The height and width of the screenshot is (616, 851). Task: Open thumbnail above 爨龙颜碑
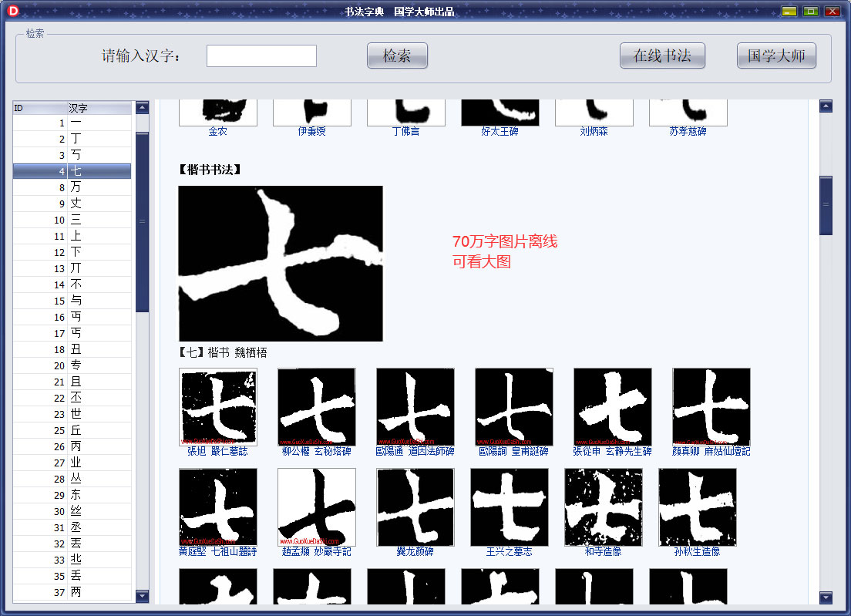(415, 507)
